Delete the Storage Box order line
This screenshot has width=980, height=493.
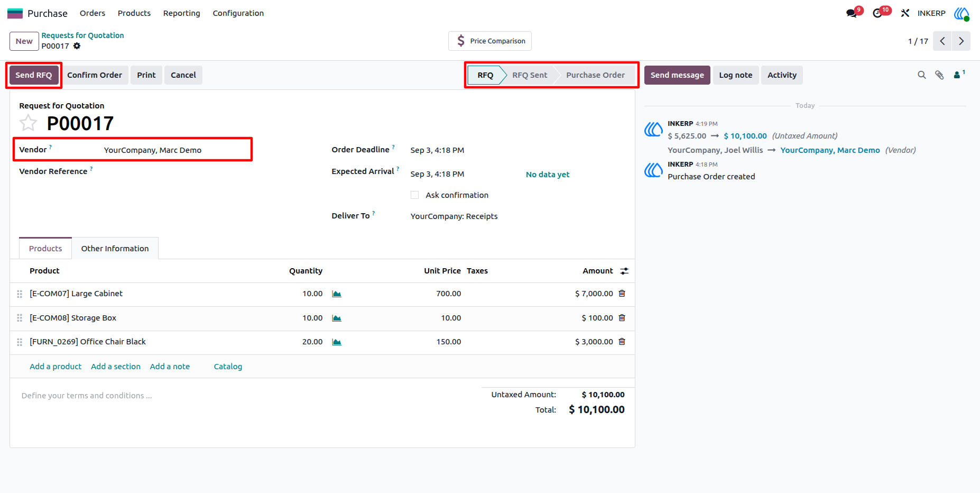622,318
